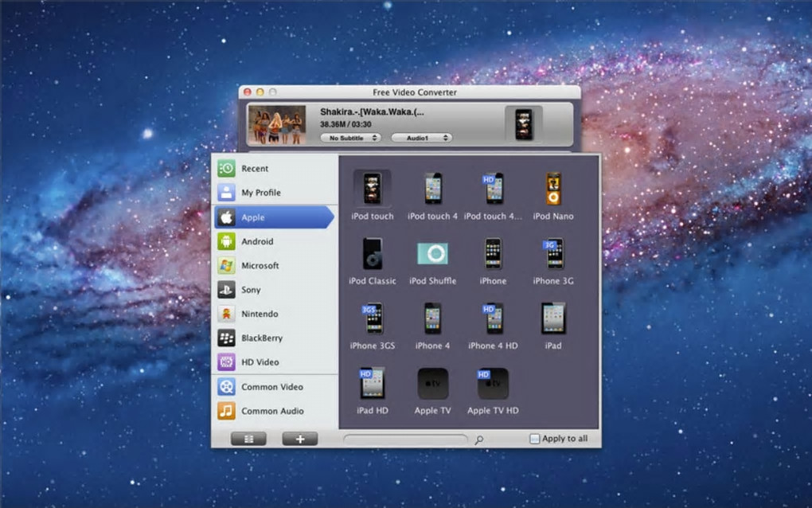The height and width of the screenshot is (508, 812).
Task: Select the iPad HD preset icon
Action: 372,384
